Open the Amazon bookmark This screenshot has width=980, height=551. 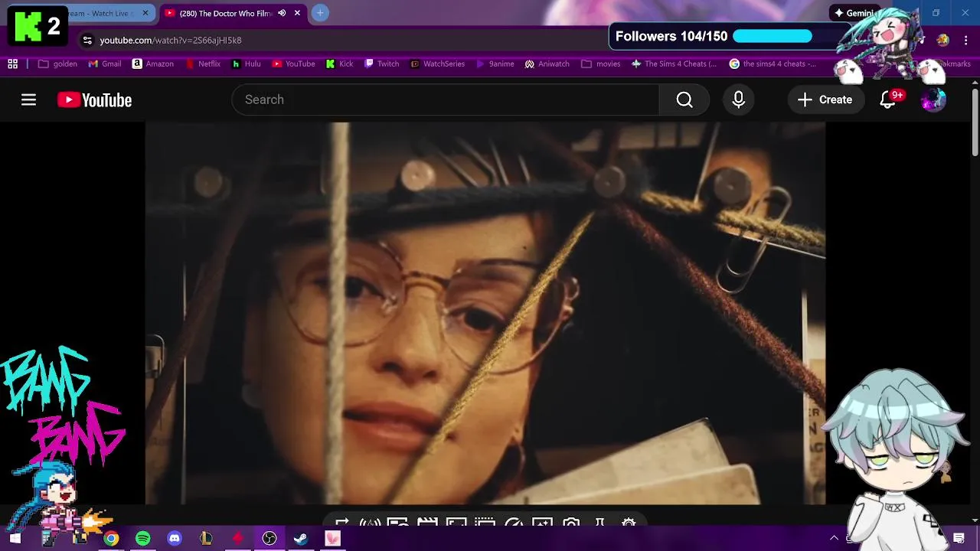point(152,64)
